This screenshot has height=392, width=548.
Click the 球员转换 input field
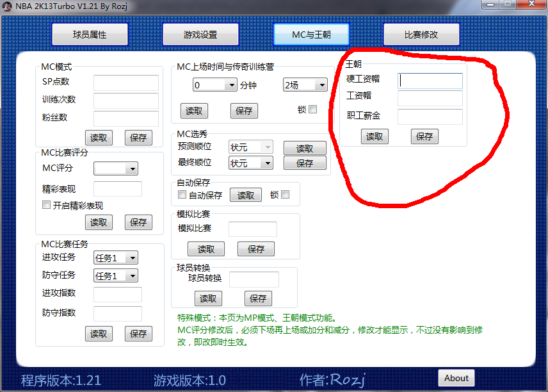[x=254, y=279]
